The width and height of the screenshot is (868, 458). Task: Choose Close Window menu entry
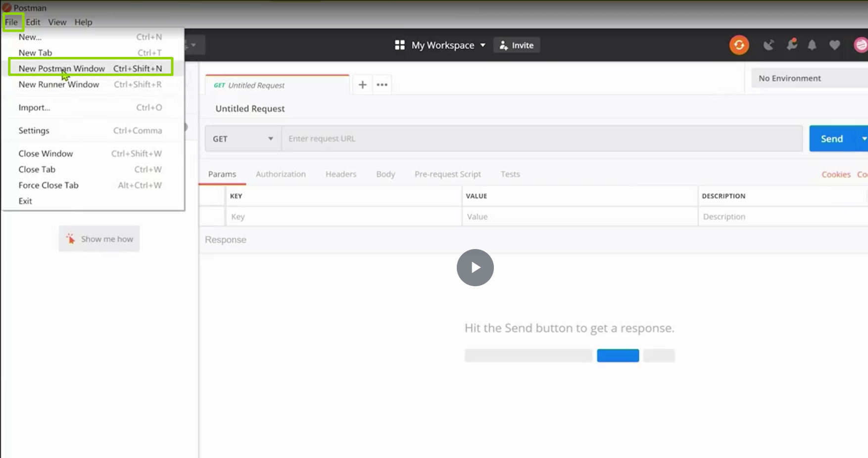[x=93, y=154]
